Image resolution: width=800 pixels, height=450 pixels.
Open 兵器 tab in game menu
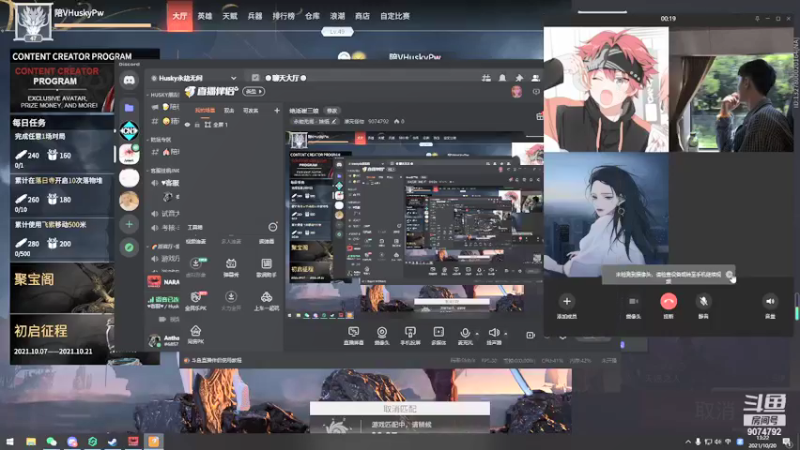(x=255, y=16)
